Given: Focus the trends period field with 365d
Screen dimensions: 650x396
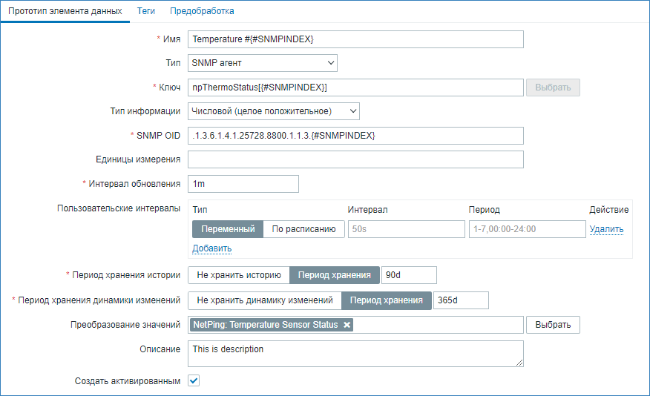Looking at the screenshot, I should pyautogui.click(x=461, y=300).
